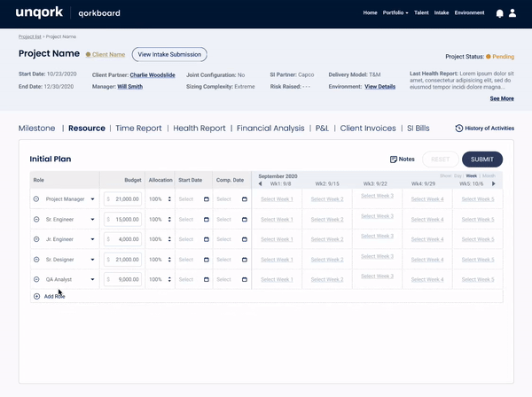Expand the Project Manager role dropdown
Screen dimensions: 532x397
click(x=92, y=199)
